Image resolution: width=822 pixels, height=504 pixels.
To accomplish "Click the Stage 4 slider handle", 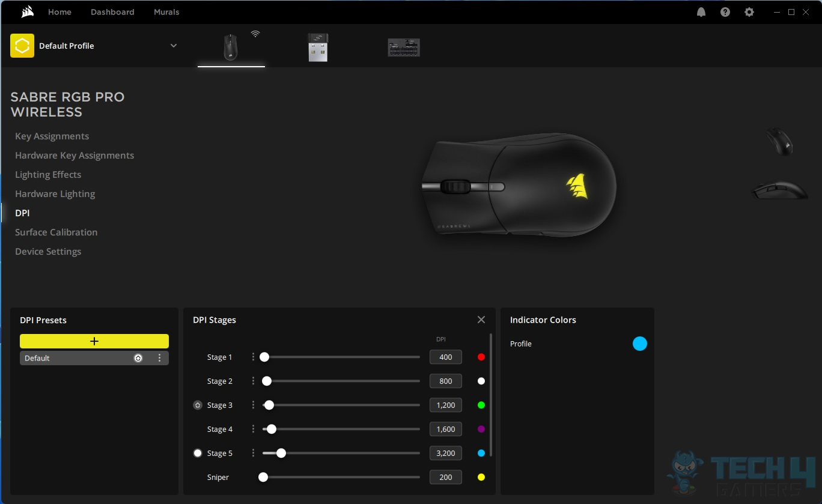I will click(x=272, y=429).
